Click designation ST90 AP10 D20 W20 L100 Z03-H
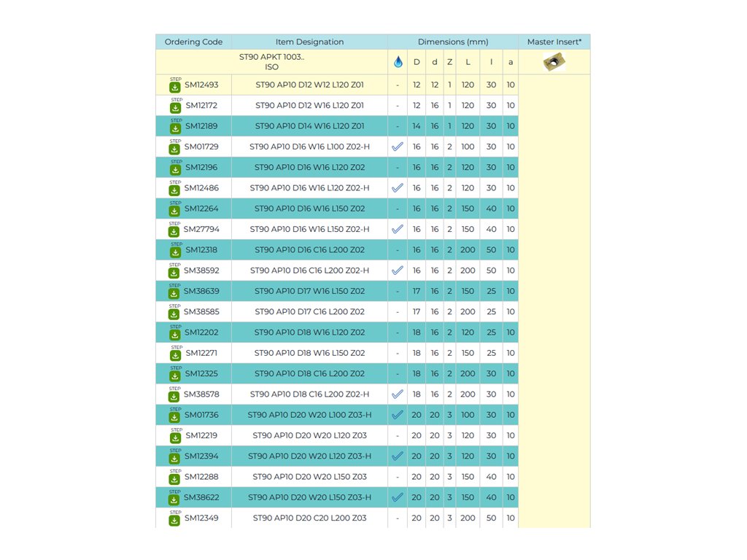 309,415
